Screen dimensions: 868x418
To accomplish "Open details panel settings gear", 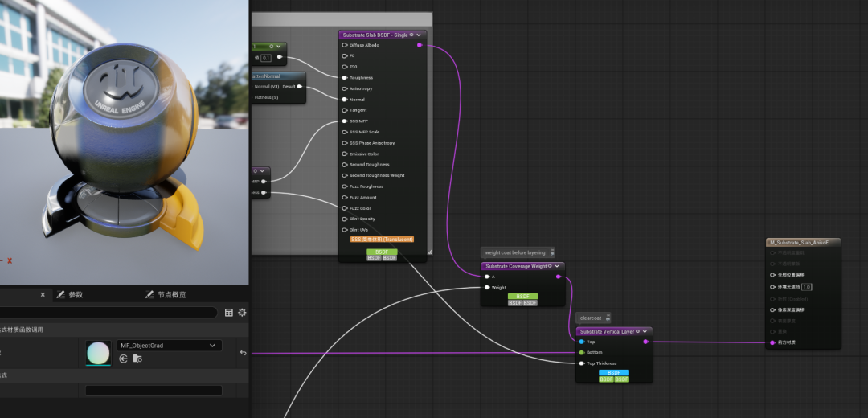I will 242,313.
